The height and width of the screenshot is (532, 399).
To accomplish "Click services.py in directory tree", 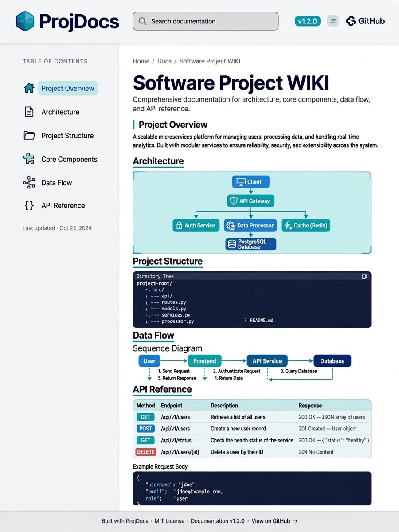I will pyautogui.click(x=176, y=315).
